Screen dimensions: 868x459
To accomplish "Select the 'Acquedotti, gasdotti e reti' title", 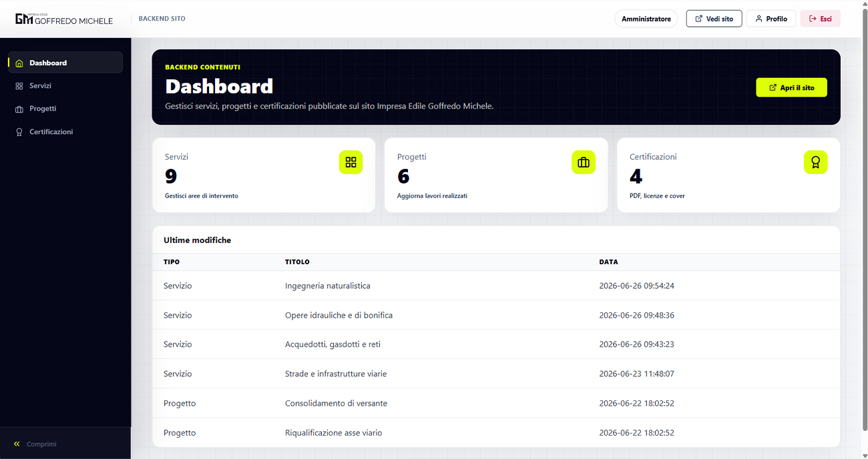I will (x=333, y=344).
